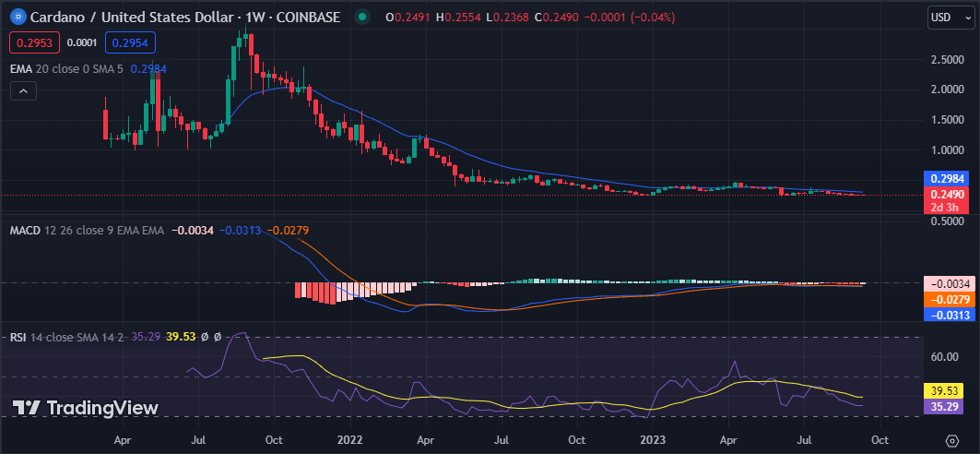Click the Cardano coin logo icon
Image resolution: width=980 pixels, height=454 pixels.
pyautogui.click(x=16, y=18)
